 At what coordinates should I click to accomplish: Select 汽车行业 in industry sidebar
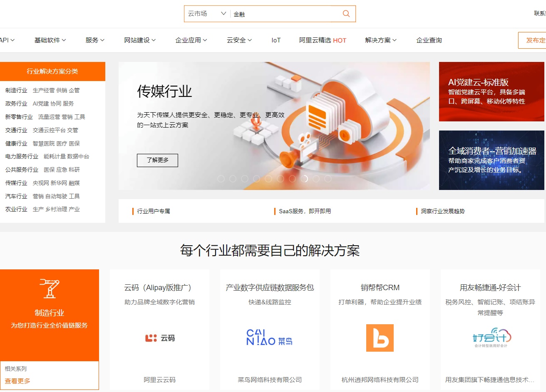pos(16,196)
